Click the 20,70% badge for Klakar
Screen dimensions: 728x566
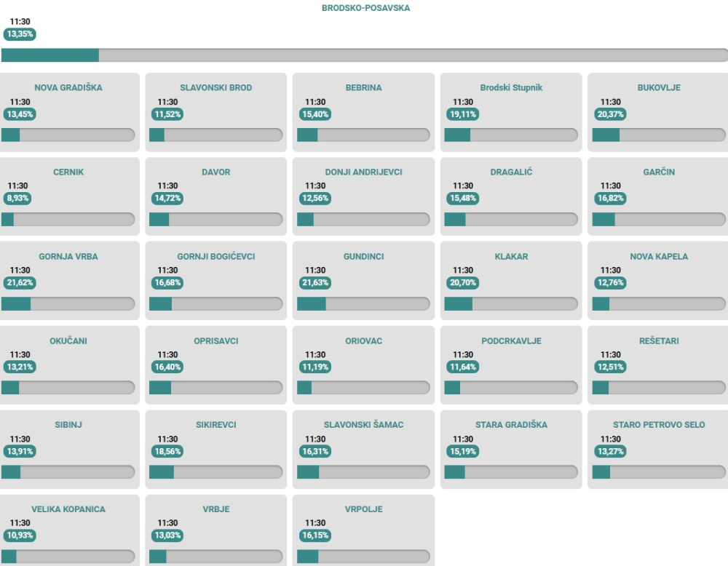[x=463, y=282]
